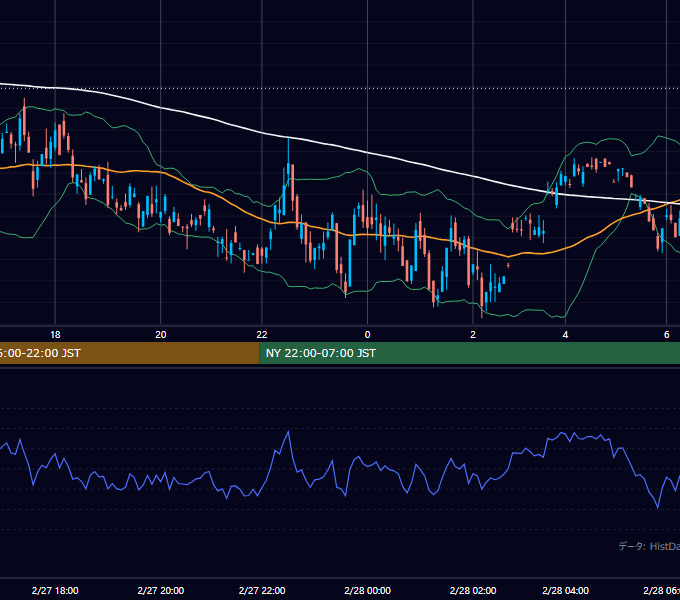The image size is (680, 600).
Task: Click the 0 hour axis label
Action: click(x=367, y=335)
